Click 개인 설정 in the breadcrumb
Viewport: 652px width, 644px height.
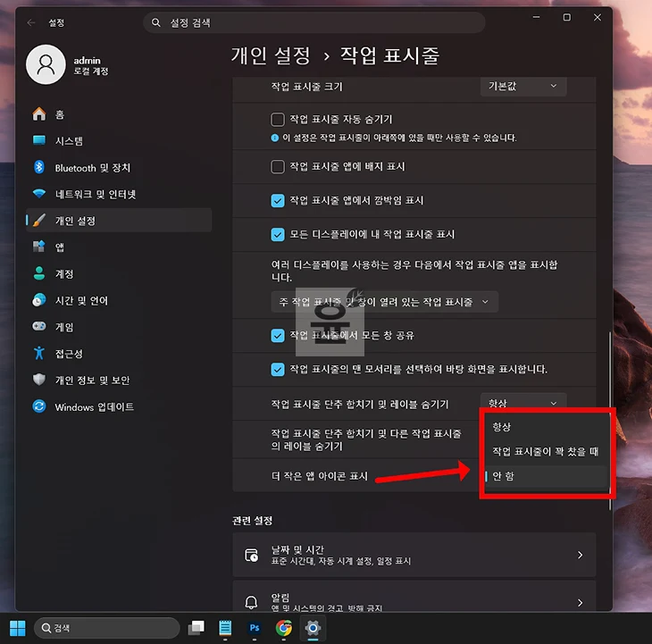click(x=271, y=55)
